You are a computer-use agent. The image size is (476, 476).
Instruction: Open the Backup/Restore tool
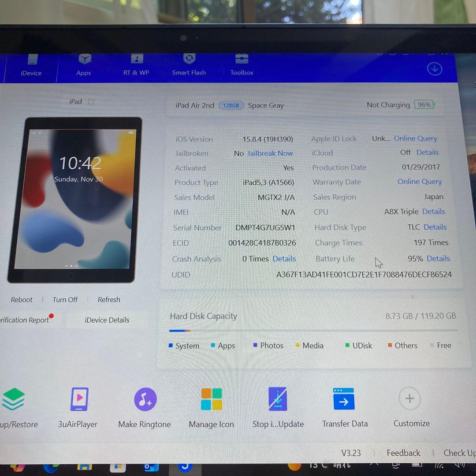[x=13, y=399]
